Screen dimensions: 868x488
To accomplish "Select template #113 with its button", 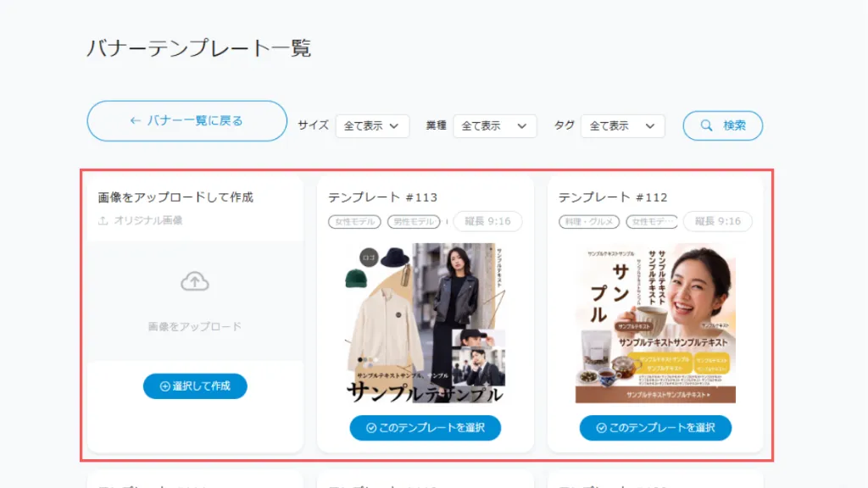I will coord(426,428).
